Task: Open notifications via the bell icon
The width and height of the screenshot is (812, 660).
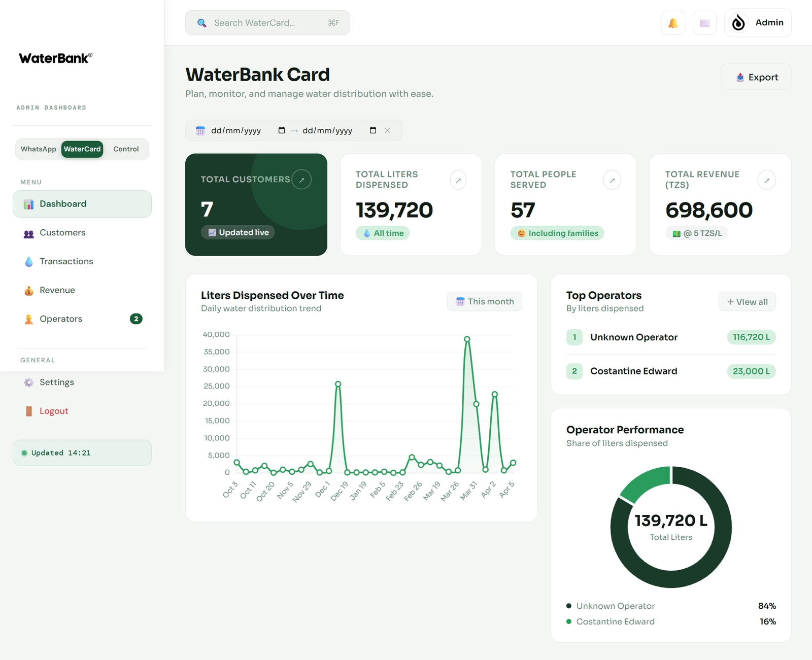Action: (672, 22)
